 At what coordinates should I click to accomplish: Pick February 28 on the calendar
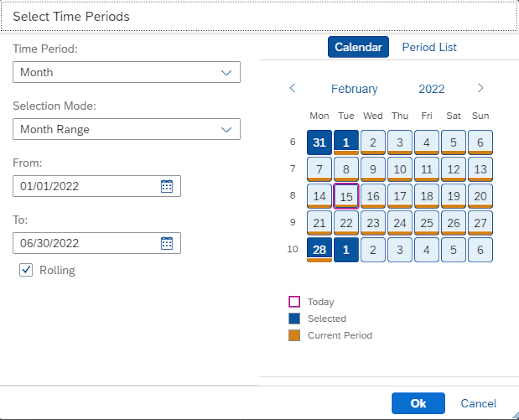pos(319,250)
